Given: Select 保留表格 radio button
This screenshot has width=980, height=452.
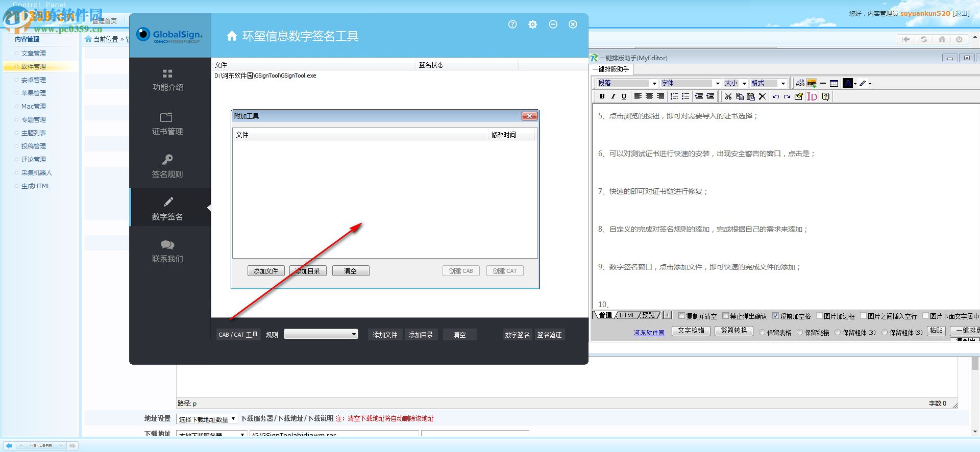Looking at the screenshot, I should point(762,333).
